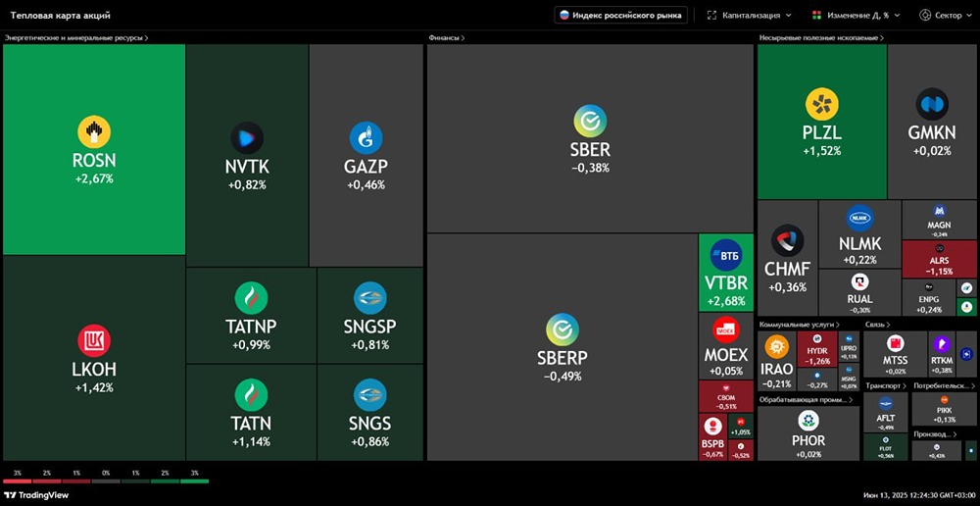The height and width of the screenshot is (506, 980).
Task: Click the small green +1,05% tile
Action: (741, 426)
